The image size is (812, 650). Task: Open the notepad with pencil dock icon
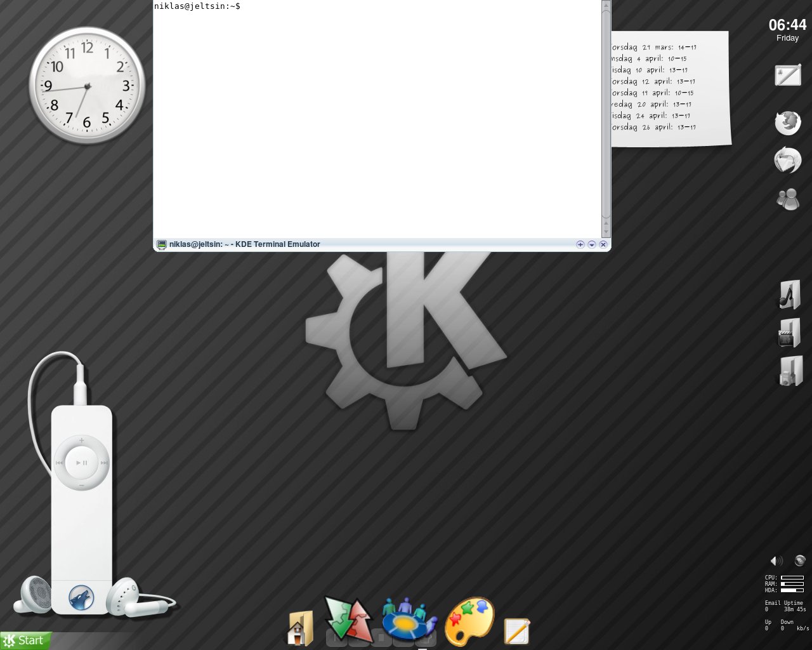click(x=516, y=632)
